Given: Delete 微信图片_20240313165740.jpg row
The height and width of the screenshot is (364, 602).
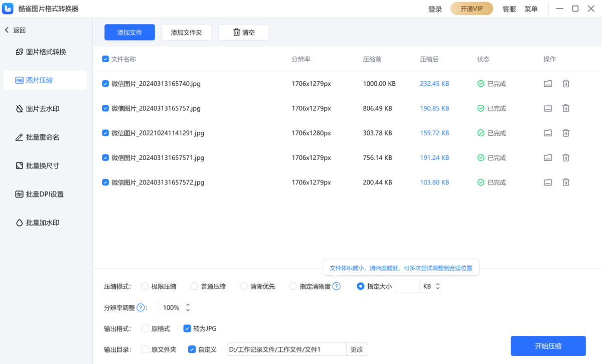Looking at the screenshot, I should coord(565,84).
